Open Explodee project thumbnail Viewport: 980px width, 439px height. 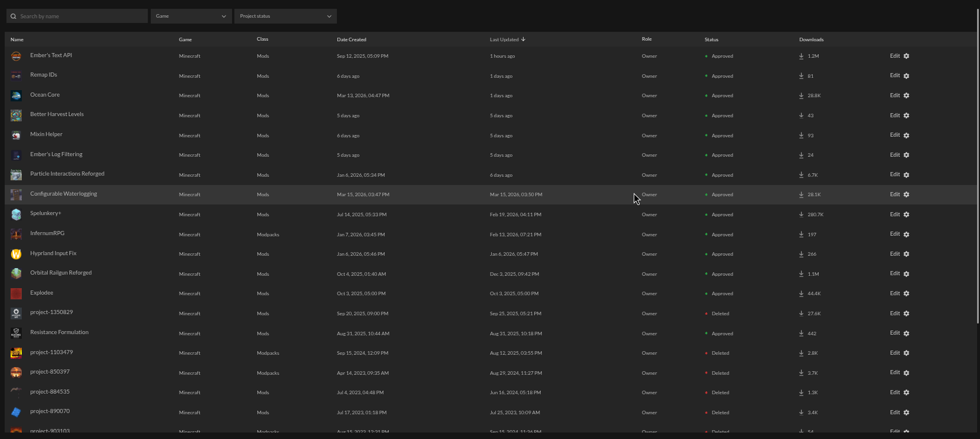[x=16, y=293]
